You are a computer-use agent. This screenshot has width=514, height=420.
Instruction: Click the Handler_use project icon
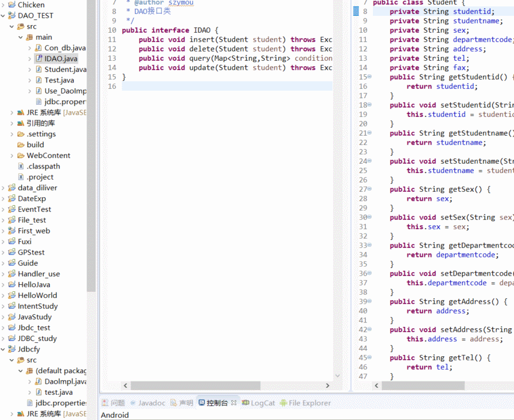(x=12, y=274)
